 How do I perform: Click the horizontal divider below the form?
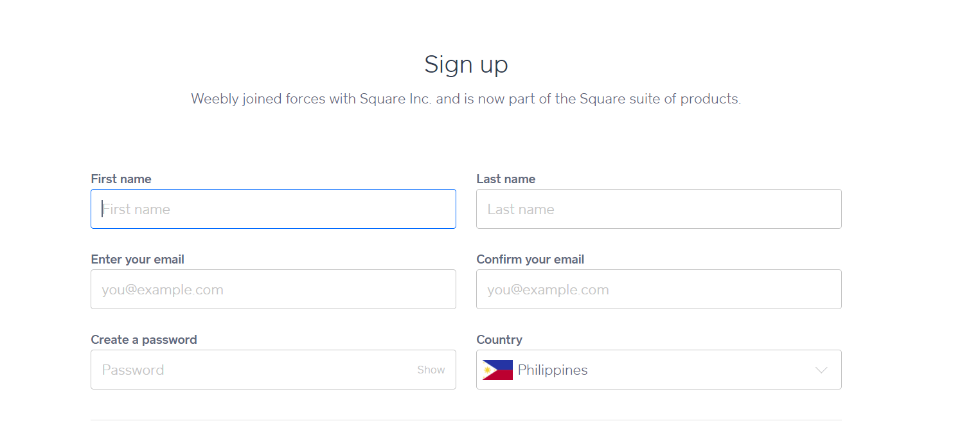[466, 420]
